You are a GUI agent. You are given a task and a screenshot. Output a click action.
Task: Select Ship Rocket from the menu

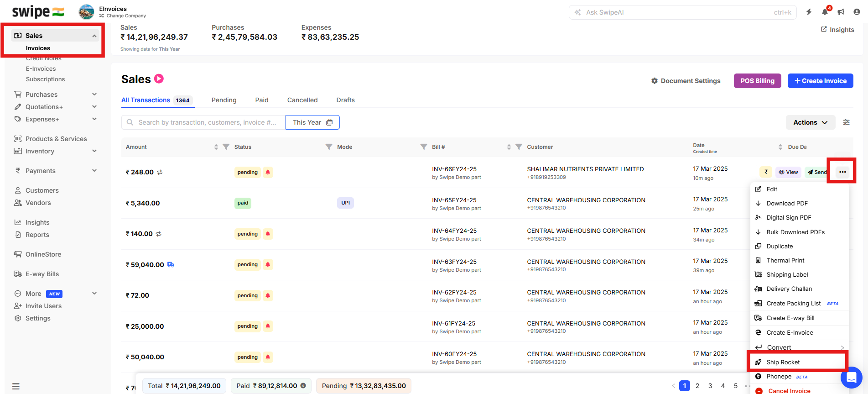[x=799, y=362]
